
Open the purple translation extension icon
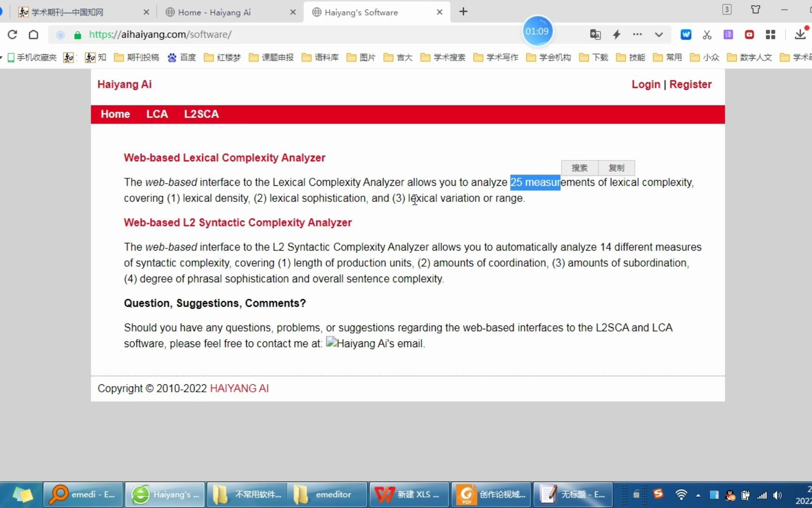(x=728, y=34)
